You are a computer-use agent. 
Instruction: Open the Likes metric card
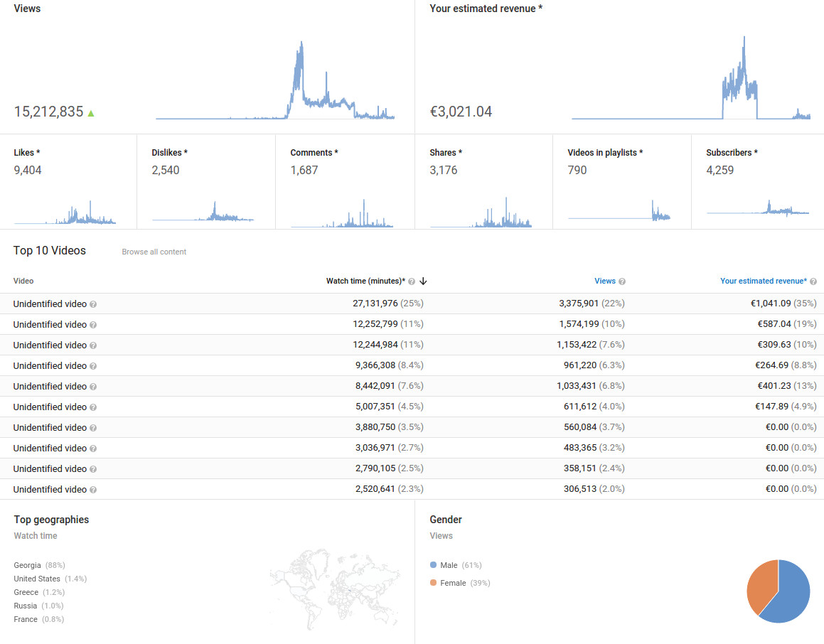68,182
